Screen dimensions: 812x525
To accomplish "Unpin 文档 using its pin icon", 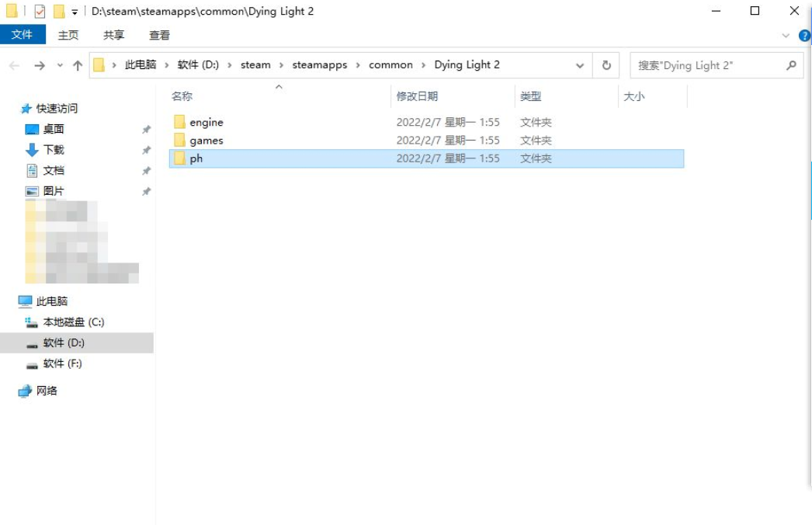I will (147, 171).
